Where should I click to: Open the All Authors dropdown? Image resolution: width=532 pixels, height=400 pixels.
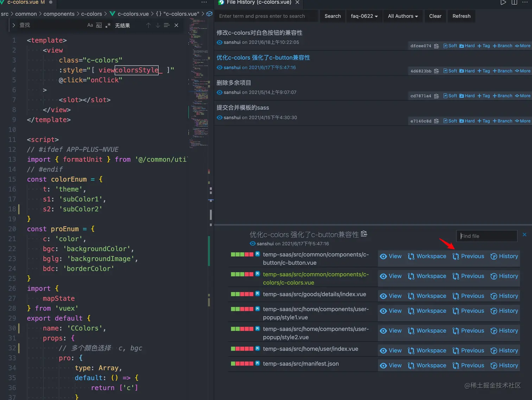[403, 16]
